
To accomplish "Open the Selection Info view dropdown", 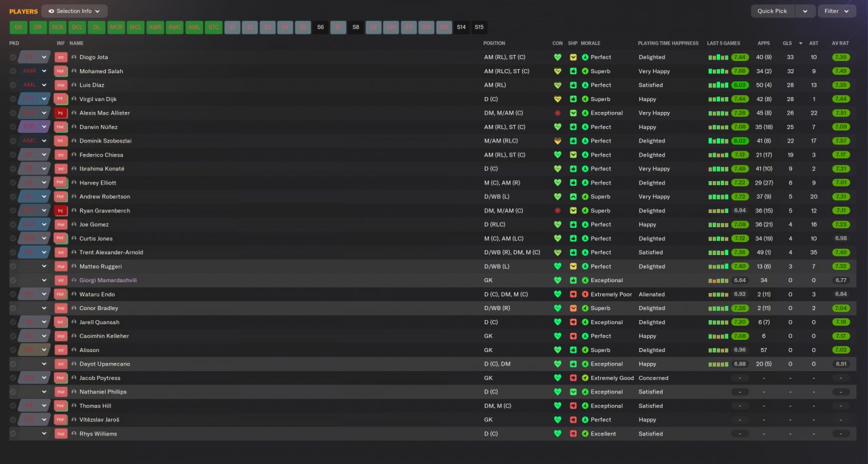I will pos(74,11).
